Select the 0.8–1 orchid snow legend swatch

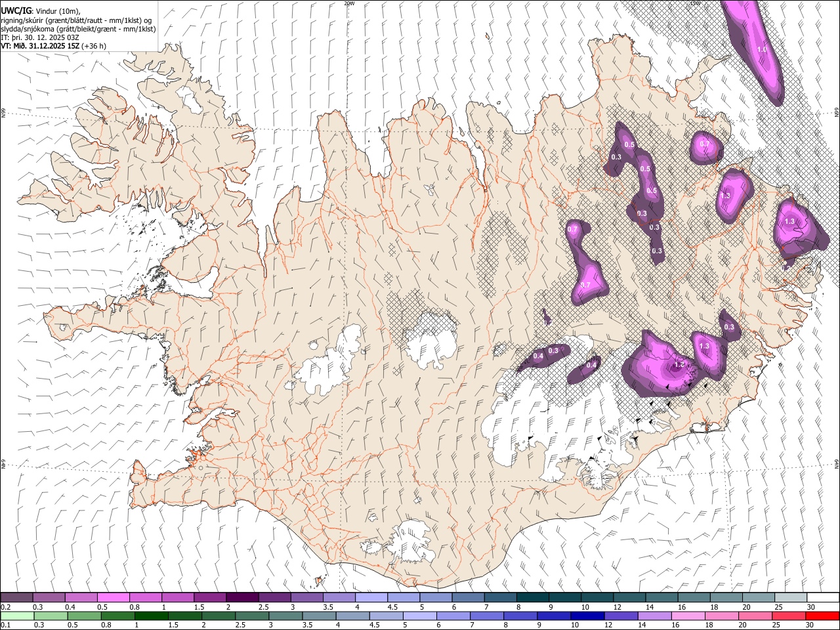(x=146, y=597)
